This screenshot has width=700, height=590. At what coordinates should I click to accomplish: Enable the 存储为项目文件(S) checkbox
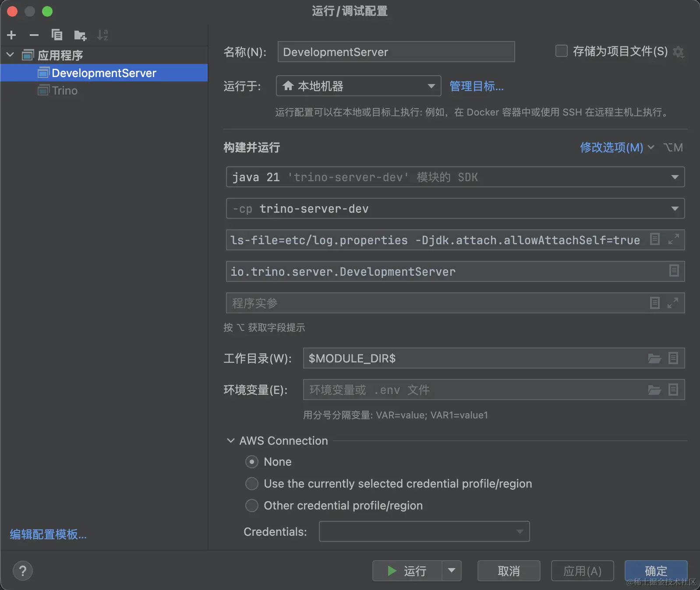pyautogui.click(x=562, y=51)
